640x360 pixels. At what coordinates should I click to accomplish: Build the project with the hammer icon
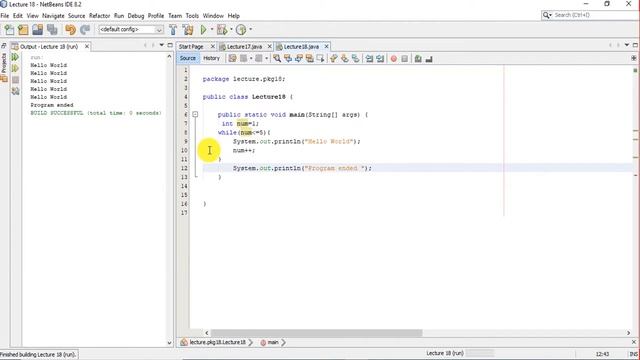tap(173, 29)
